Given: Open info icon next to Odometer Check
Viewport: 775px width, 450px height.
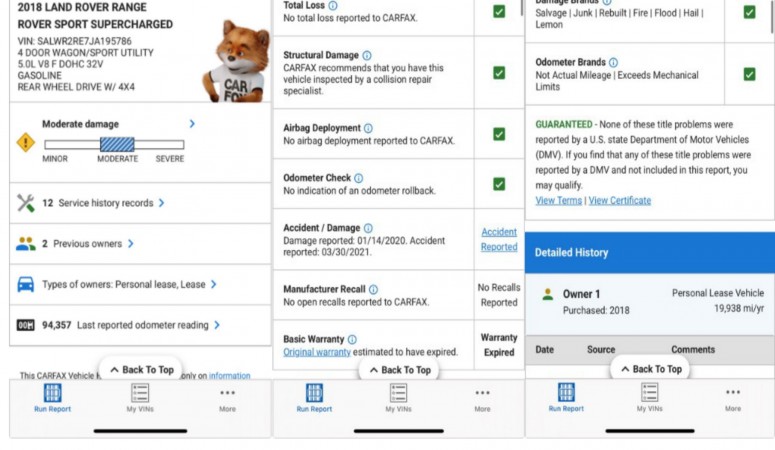Looking at the screenshot, I should (x=358, y=178).
